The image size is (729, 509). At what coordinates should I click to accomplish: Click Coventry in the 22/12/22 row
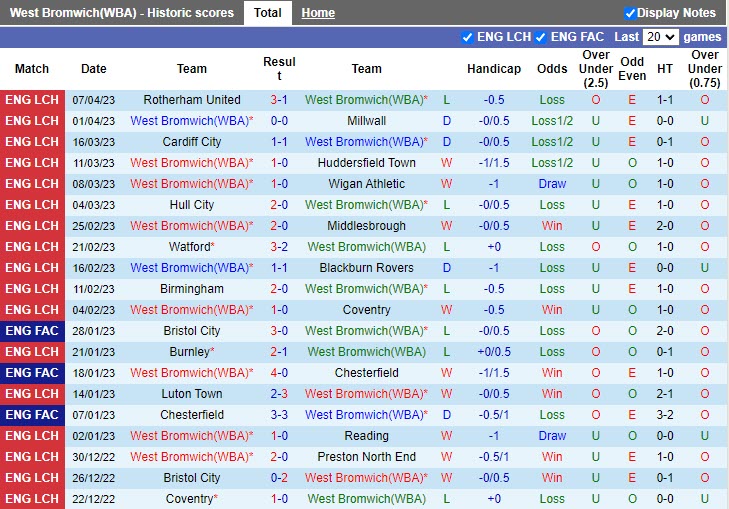click(x=190, y=499)
